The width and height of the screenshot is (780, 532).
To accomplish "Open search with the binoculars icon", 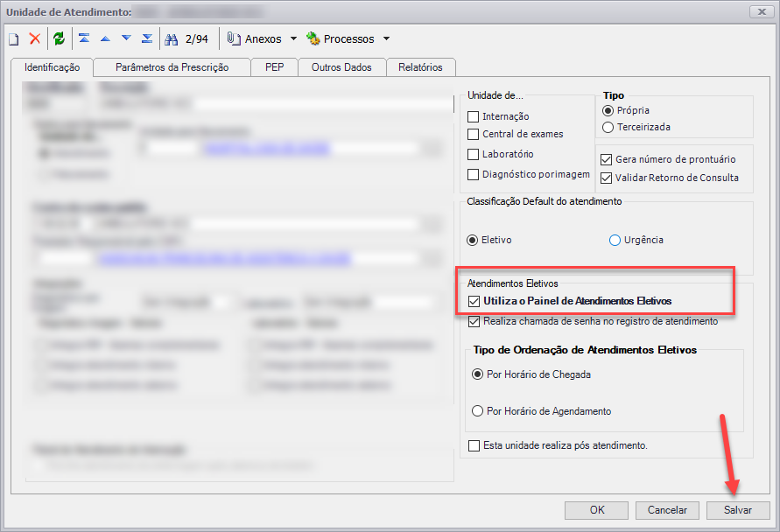I will [171, 39].
